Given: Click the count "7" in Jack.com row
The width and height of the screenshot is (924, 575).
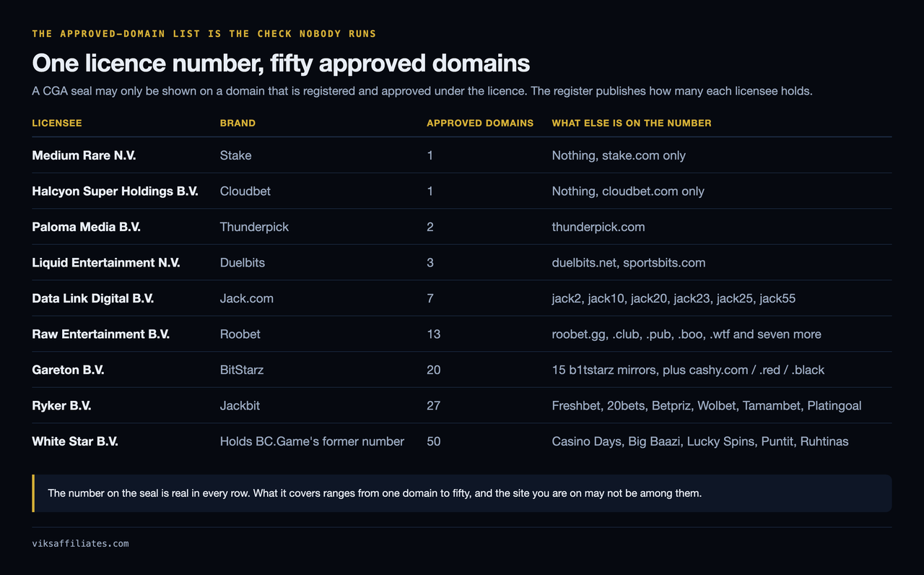Looking at the screenshot, I should pos(430,298).
